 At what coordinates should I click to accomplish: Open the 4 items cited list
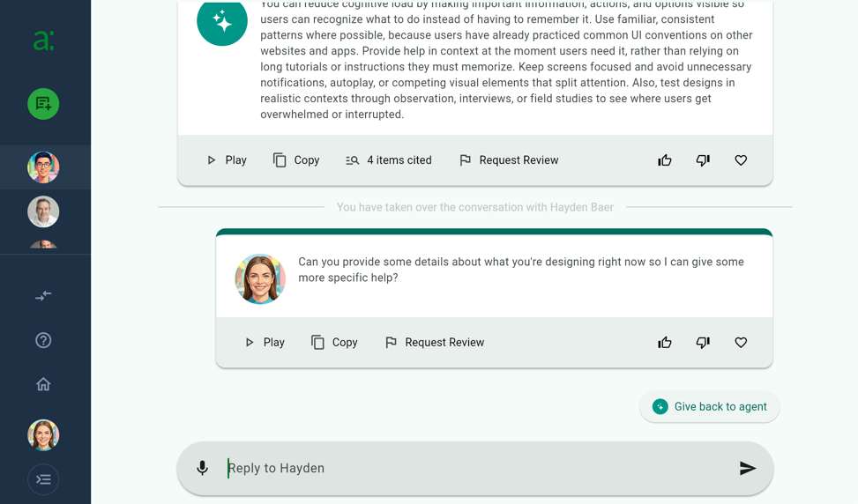click(x=389, y=160)
